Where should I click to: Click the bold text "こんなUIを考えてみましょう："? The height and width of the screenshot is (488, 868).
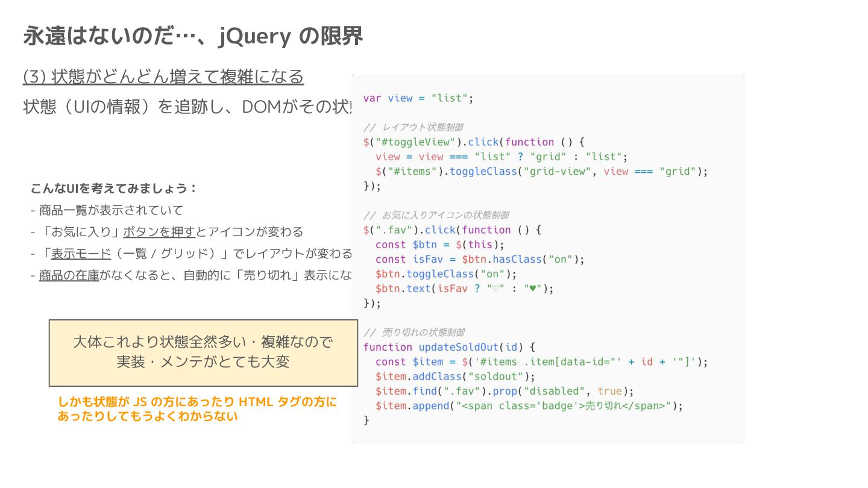(x=114, y=189)
